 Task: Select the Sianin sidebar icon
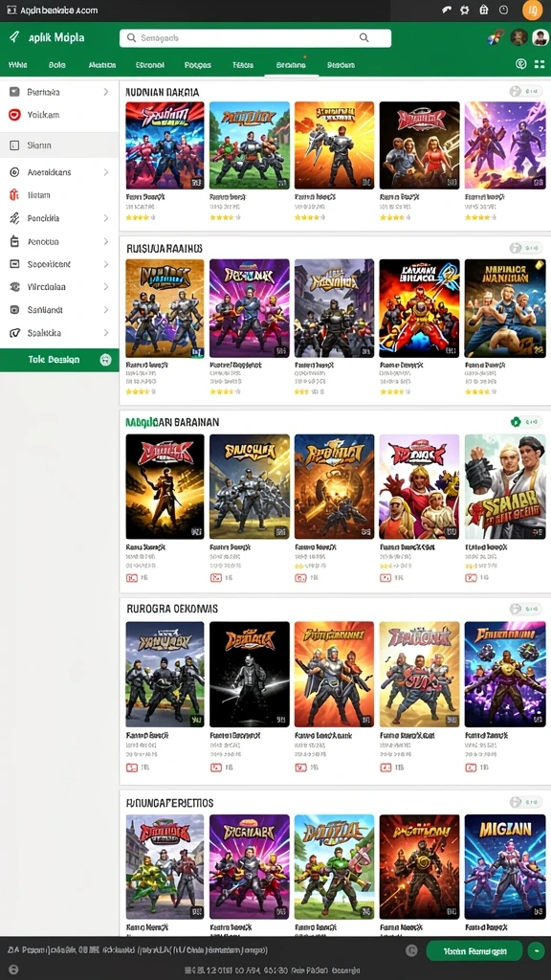(15, 145)
